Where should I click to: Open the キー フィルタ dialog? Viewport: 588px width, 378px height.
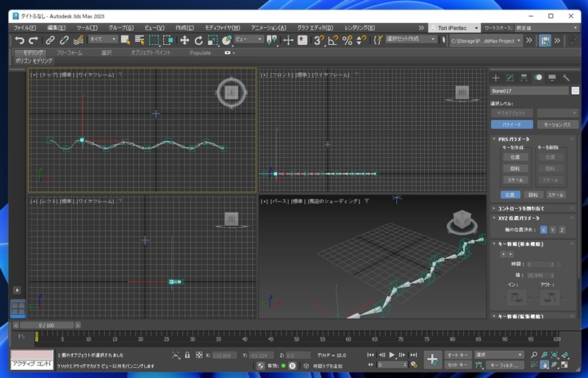coord(505,365)
